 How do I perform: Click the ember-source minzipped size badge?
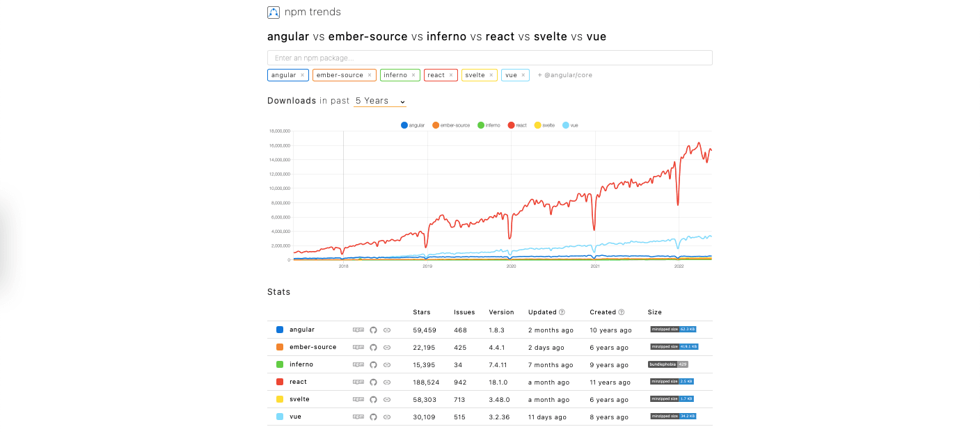point(674,347)
